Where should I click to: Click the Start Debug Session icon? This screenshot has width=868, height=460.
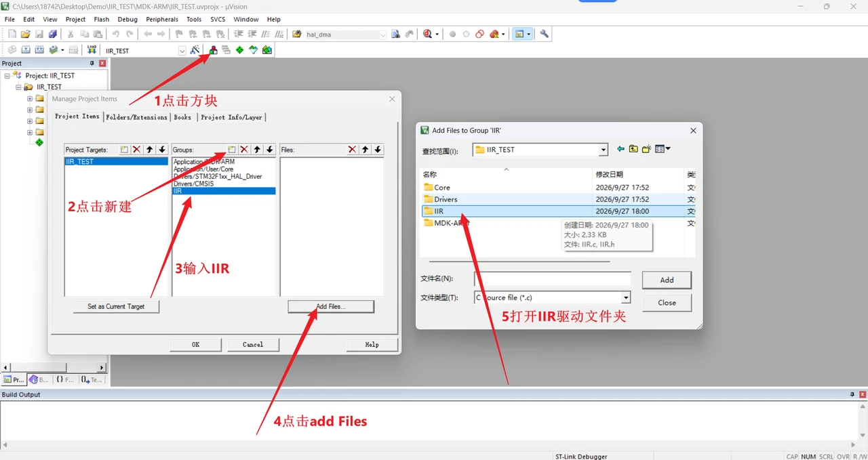[428, 34]
